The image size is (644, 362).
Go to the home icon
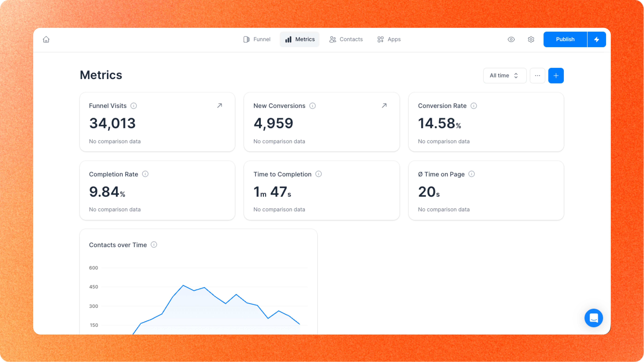(46, 40)
